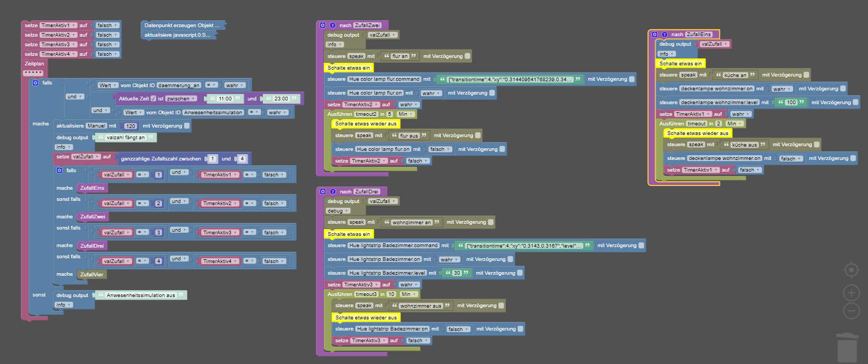Click the help question mark on ZufallDrei
This screenshot has height=364, width=868.
[333, 191]
